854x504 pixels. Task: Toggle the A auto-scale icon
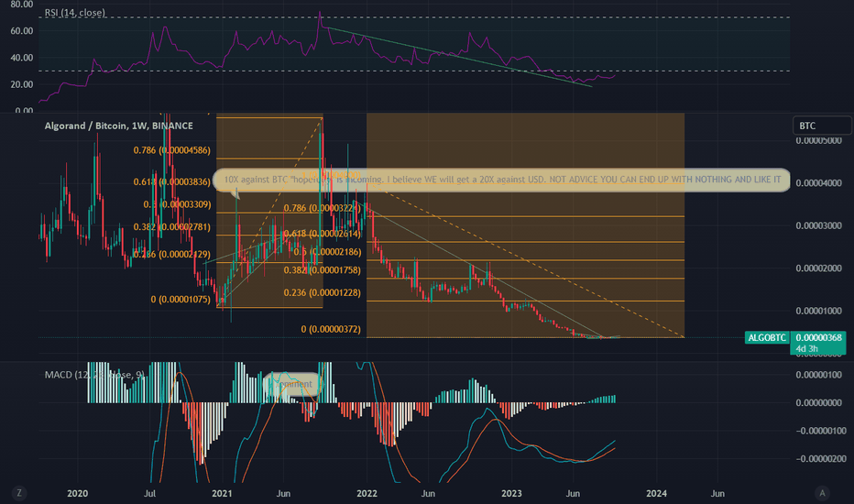pos(823,493)
